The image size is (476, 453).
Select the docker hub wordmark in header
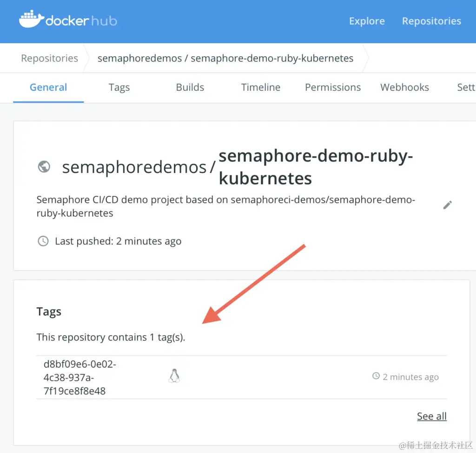(80, 20)
